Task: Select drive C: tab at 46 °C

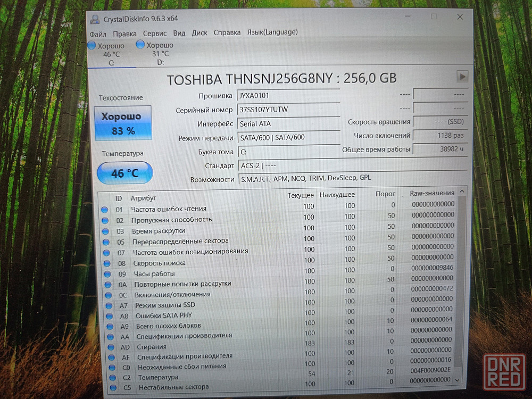Action: coord(111,54)
